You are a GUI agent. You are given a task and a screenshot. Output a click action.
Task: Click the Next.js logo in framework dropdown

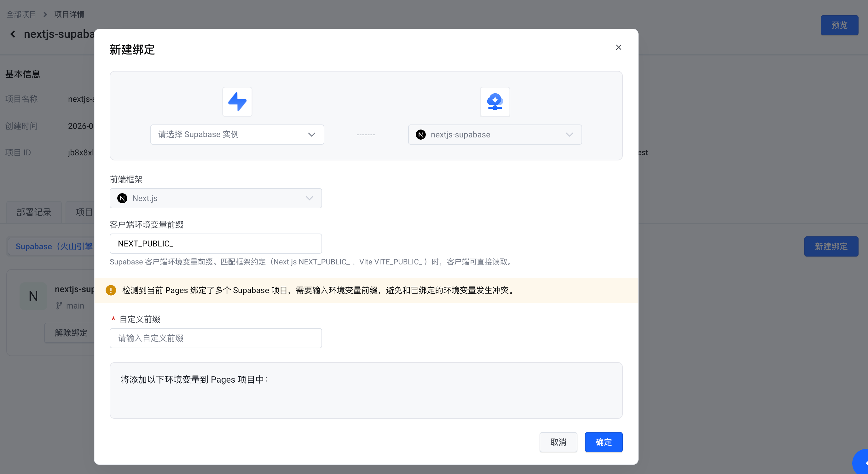[x=122, y=198]
